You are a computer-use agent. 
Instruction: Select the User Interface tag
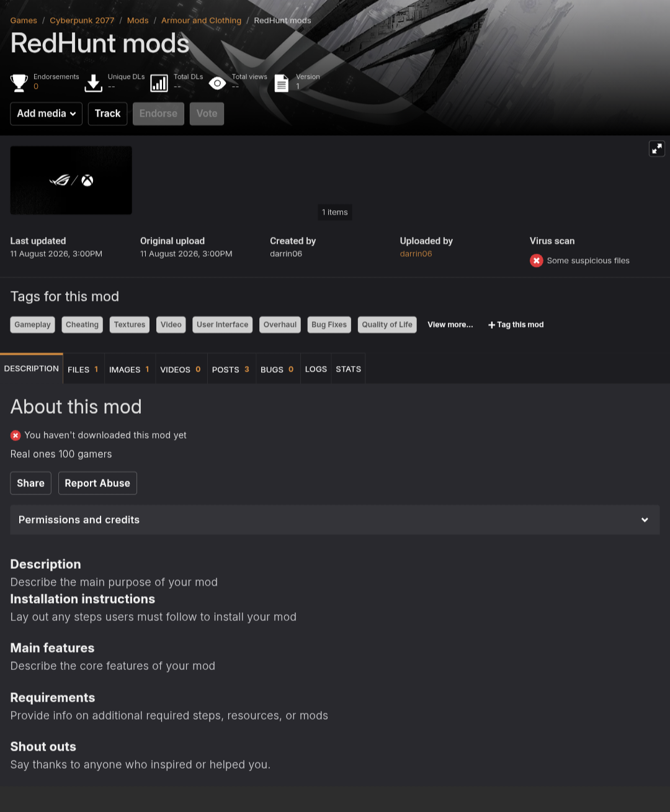coord(223,324)
